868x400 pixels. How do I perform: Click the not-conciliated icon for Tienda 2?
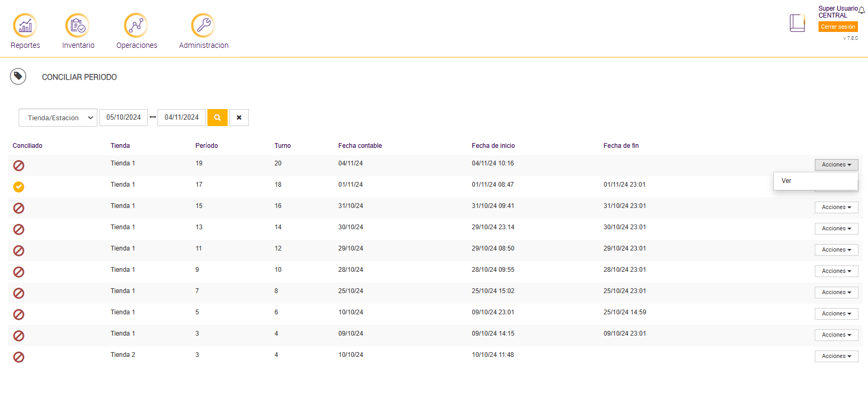coord(19,357)
